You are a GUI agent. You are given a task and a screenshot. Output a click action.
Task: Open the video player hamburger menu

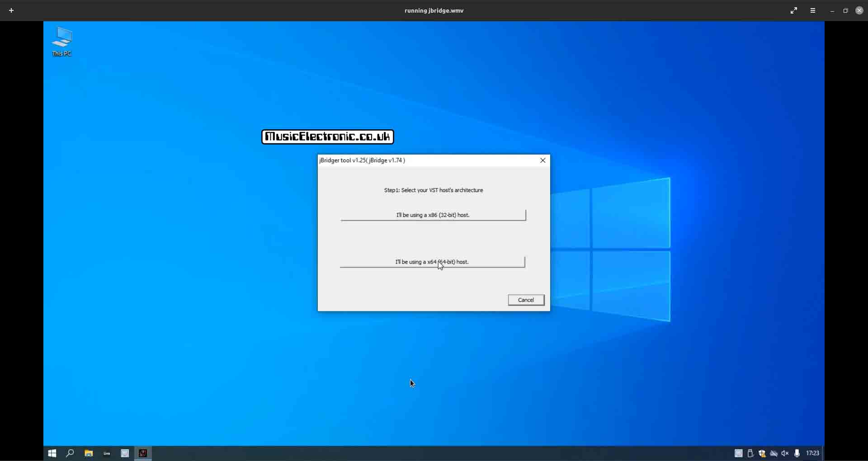[x=813, y=10]
